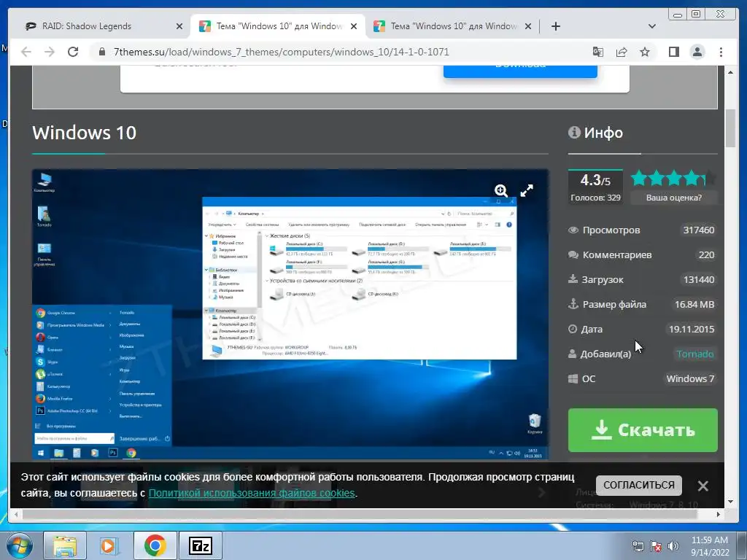This screenshot has width=747, height=560.
Task: Click the Ваша оценка? label
Action: point(673,198)
